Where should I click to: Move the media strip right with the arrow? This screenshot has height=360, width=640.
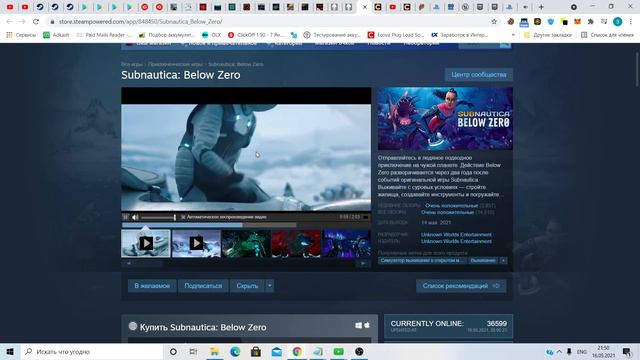point(363,263)
